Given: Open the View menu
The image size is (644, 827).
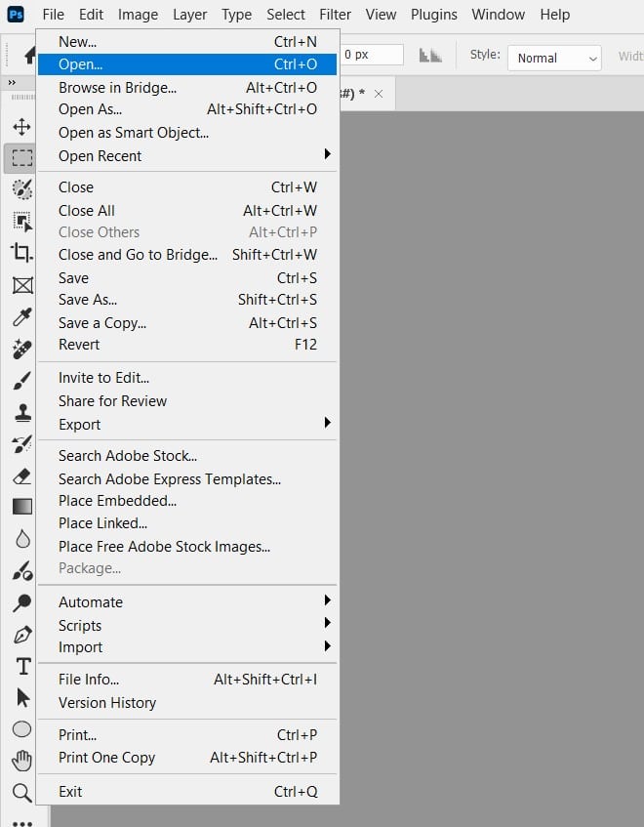Looking at the screenshot, I should (381, 15).
